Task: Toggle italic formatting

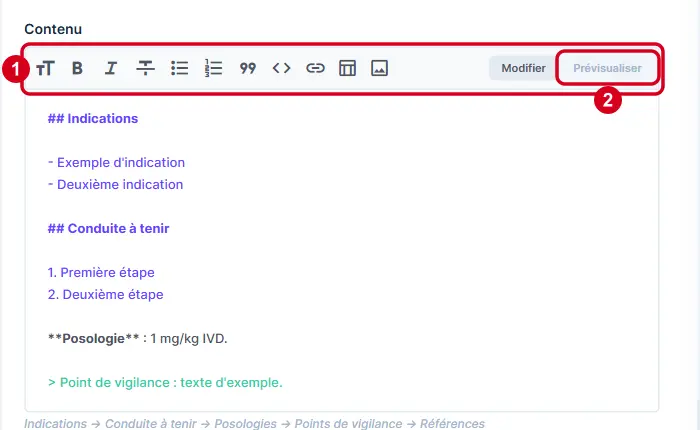Action: coord(111,68)
